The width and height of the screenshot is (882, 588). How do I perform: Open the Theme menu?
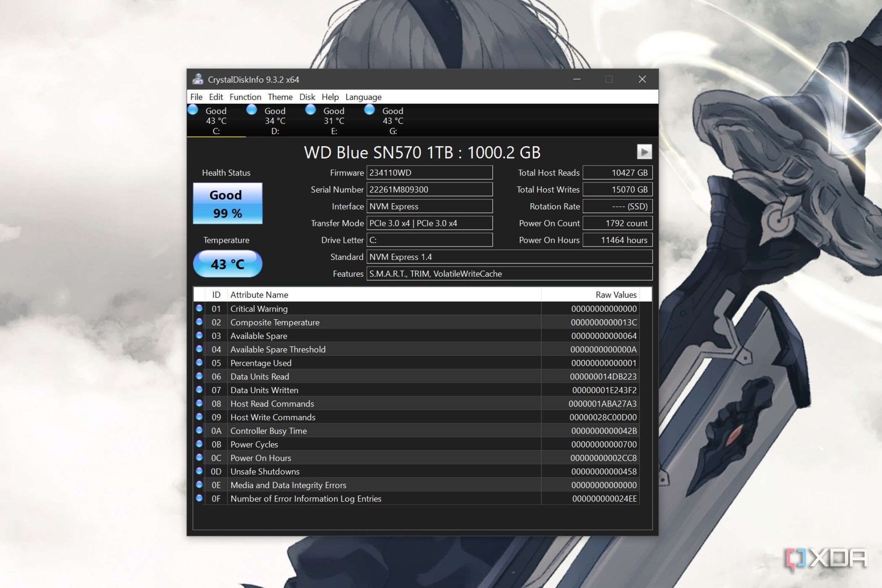click(x=280, y=97)
